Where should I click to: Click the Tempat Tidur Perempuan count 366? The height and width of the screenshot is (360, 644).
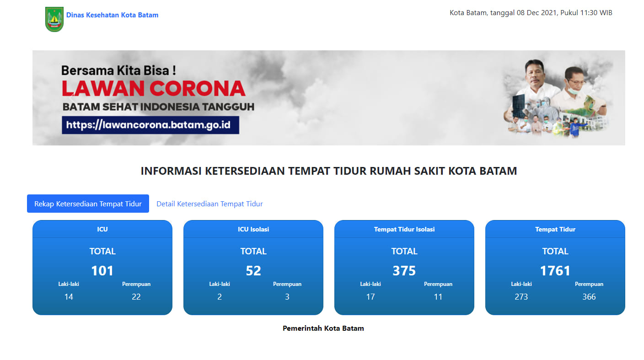pos(589,297)
